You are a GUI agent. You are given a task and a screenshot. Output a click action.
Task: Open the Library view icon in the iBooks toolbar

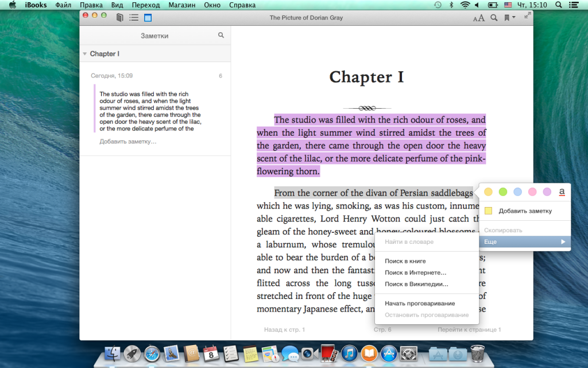119,17
